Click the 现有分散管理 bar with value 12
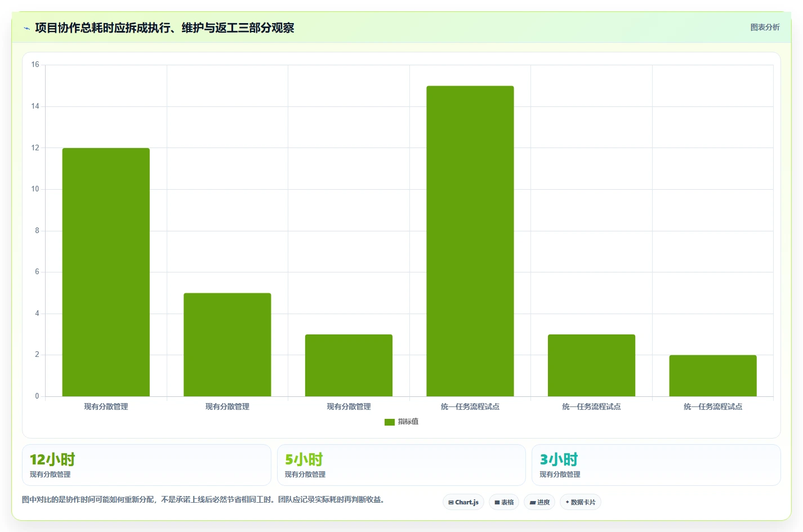Screen dimensions: 803x532 click(x=106, y=272)
